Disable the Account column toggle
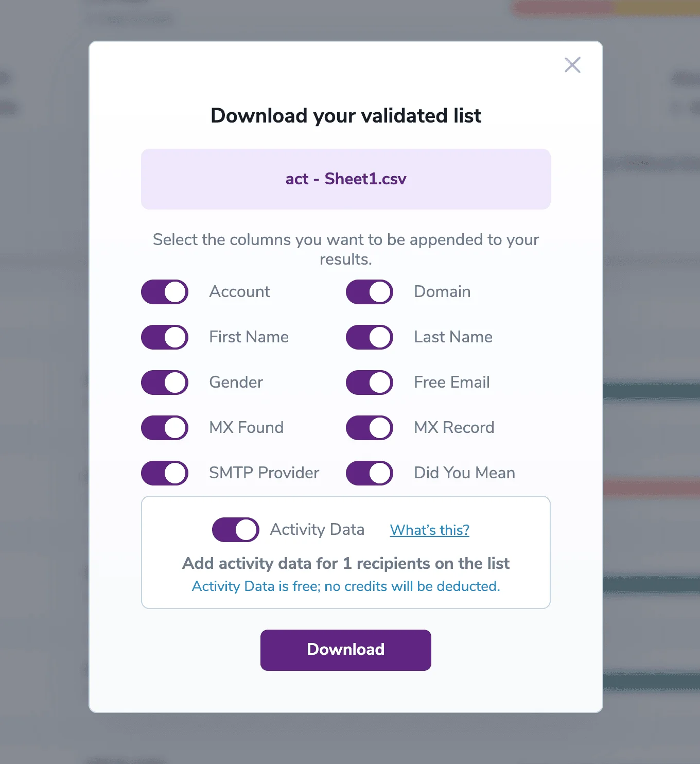The width and height of the screenshot is (700, 764). (x=164, y=291)
